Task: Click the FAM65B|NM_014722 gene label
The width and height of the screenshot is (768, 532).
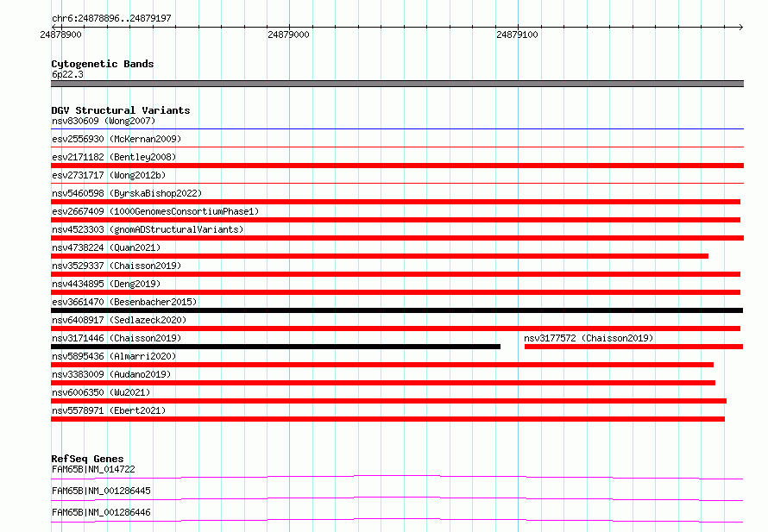Action: [93, 469]
